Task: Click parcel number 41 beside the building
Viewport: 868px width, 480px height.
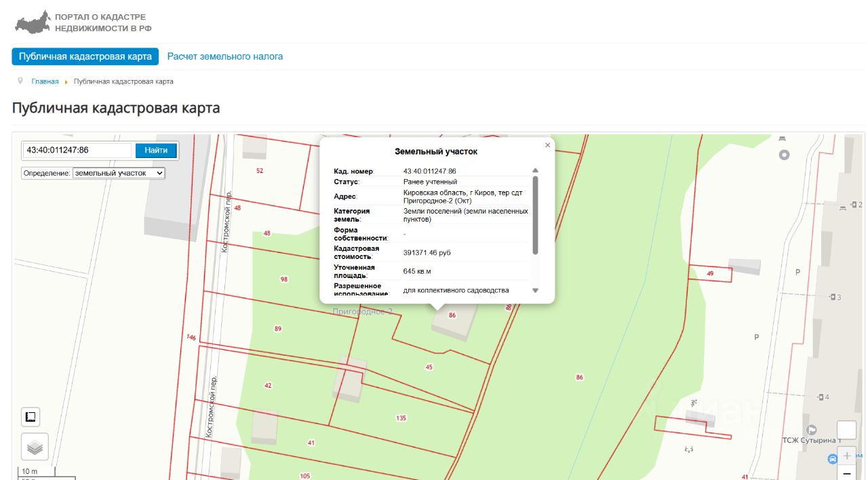Action: (x=311, y=443)
